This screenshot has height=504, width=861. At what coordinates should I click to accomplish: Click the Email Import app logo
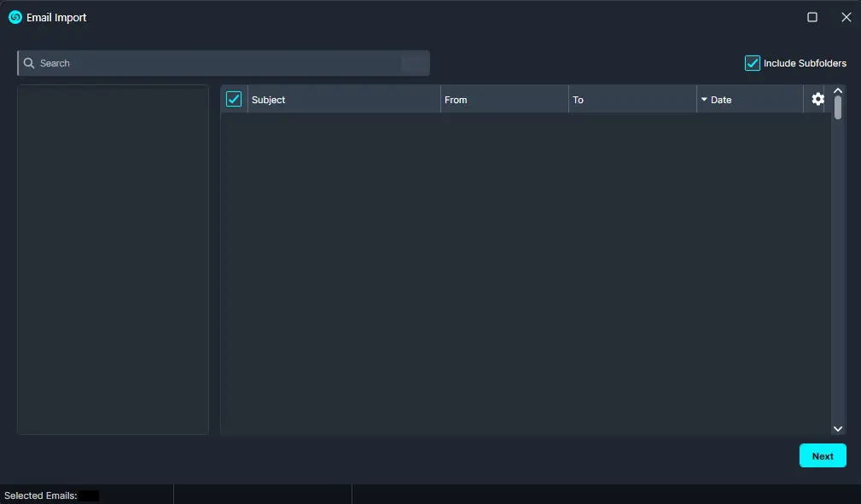[15, 18]
